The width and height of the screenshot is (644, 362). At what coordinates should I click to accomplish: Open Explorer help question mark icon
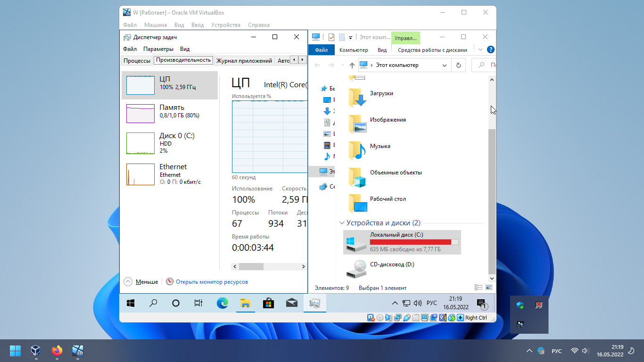(490, 49)
